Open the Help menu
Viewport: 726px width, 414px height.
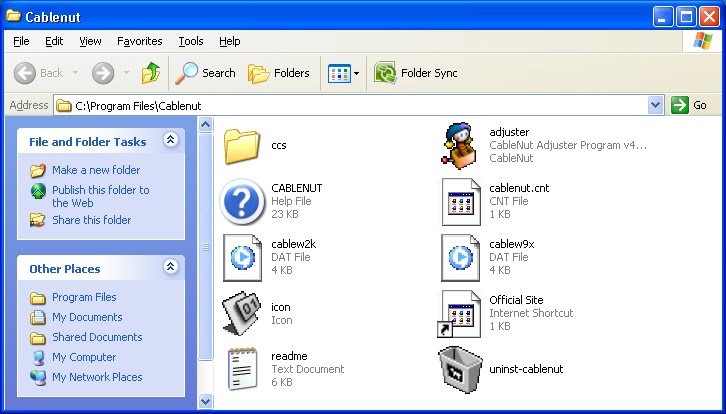click(x=230, y=41)
